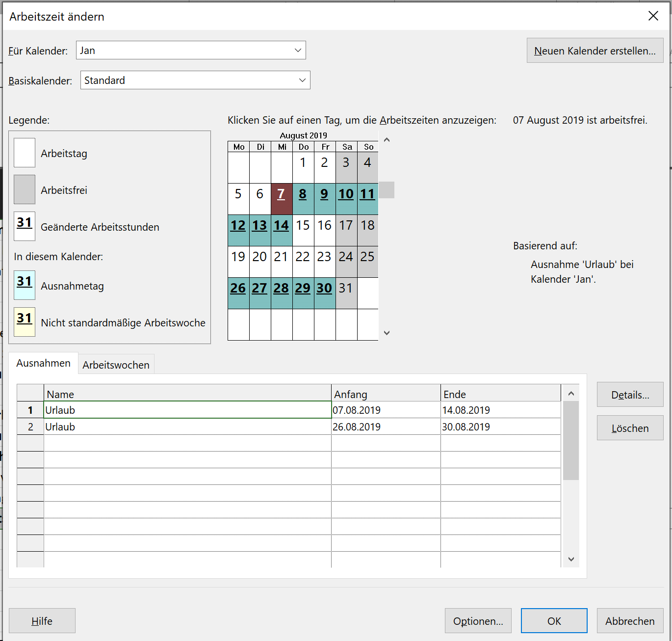The height and width of the screenshot is (641, 672).
Task: Click the Hilfe button
Action: tap(42, 621)
